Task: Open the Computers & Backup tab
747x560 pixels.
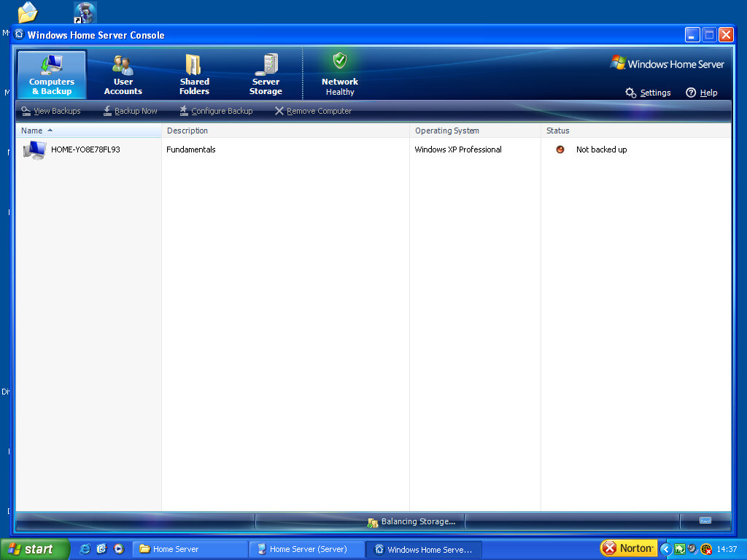Action: 51,75
